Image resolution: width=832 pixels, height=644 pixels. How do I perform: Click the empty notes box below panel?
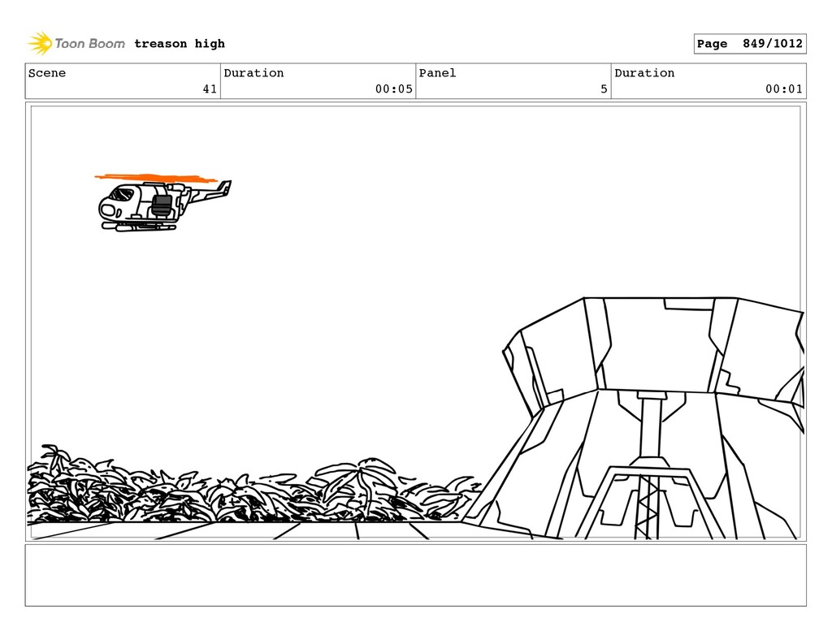pos(415,575)
